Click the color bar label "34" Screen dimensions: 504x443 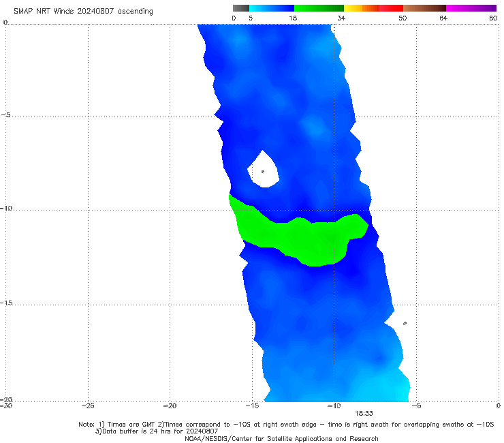341,18
